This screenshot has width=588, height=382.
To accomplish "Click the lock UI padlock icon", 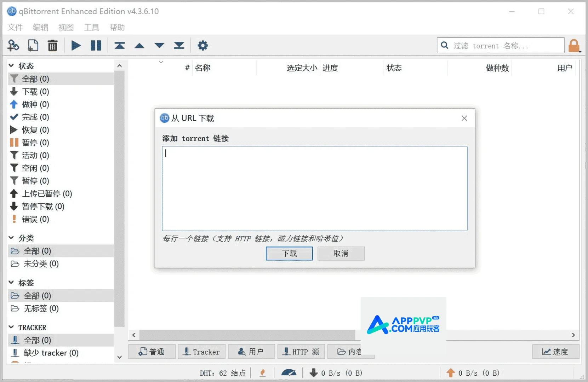I will tap(573, 46).
